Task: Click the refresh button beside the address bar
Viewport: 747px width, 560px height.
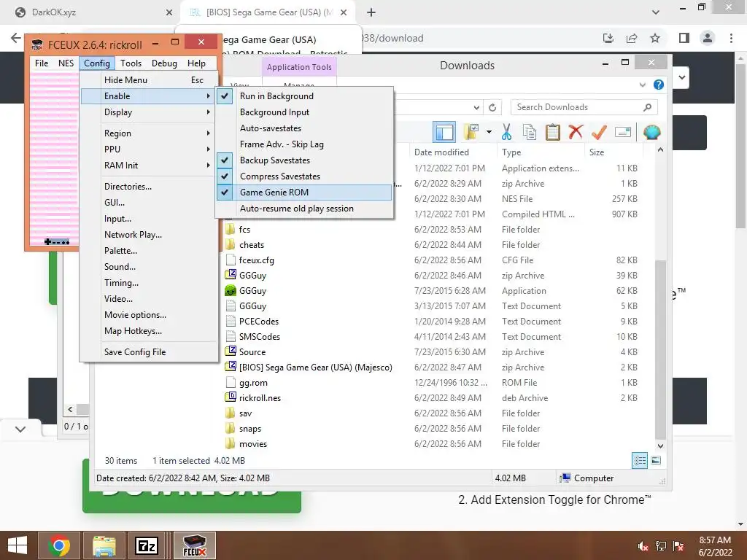Action: 492,107
